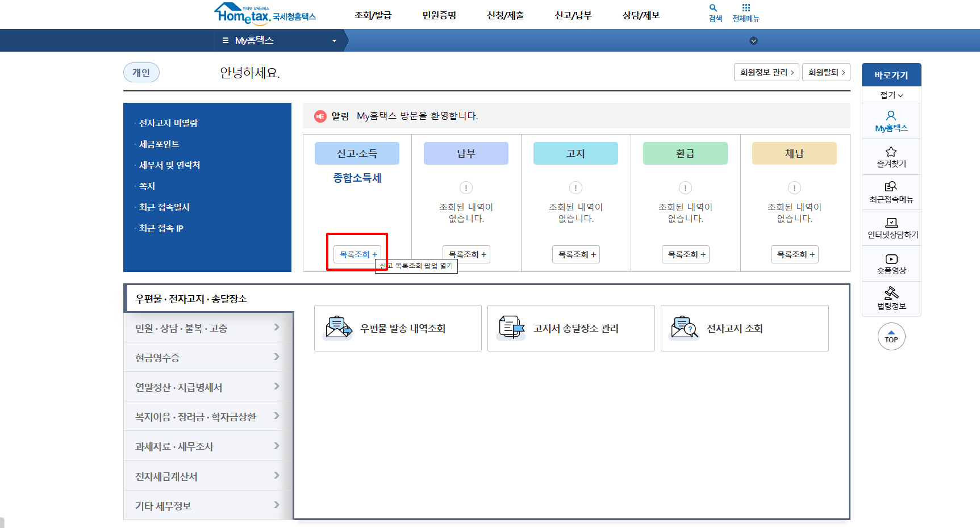Expand the My홈택스 dropdown arrow
This screenshot has width=980, height=528.
(334, 40)
